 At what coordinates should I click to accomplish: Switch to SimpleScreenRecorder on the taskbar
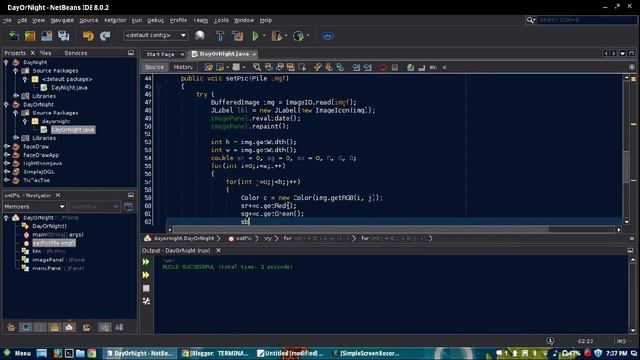tap(366, 353)
